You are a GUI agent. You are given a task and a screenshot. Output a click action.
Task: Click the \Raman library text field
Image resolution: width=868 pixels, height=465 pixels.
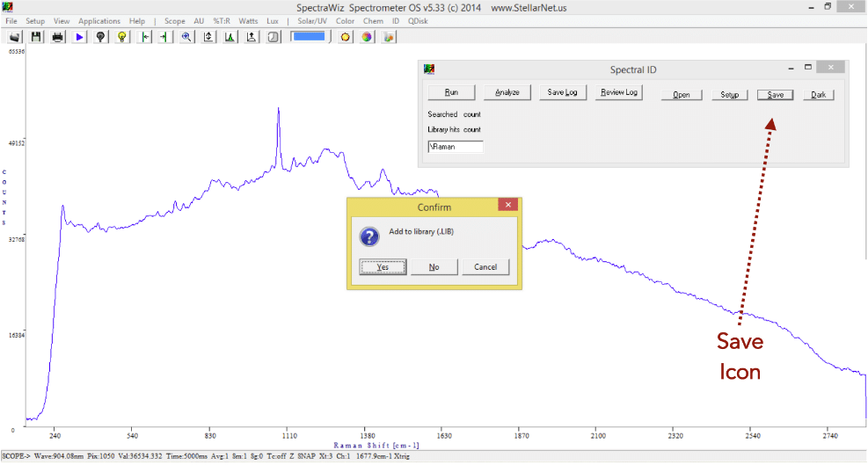pyautogui.click(x=455, y=147)
